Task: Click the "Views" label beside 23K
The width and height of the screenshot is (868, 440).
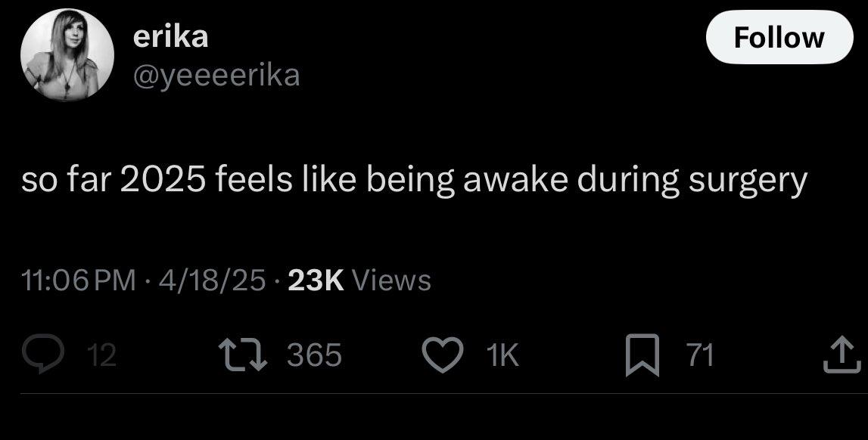Action: click(x=392, y=280)
